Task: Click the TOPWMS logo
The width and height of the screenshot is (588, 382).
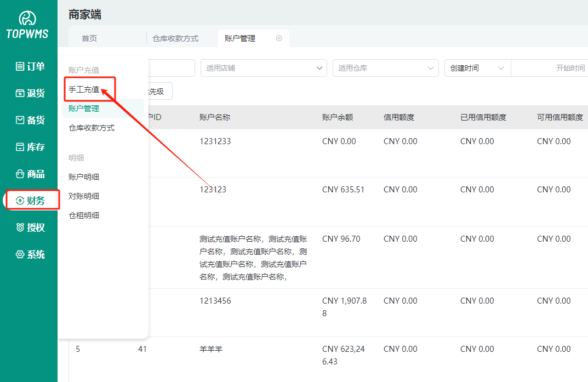Action: pyautogui.click(x=27, y=25)
